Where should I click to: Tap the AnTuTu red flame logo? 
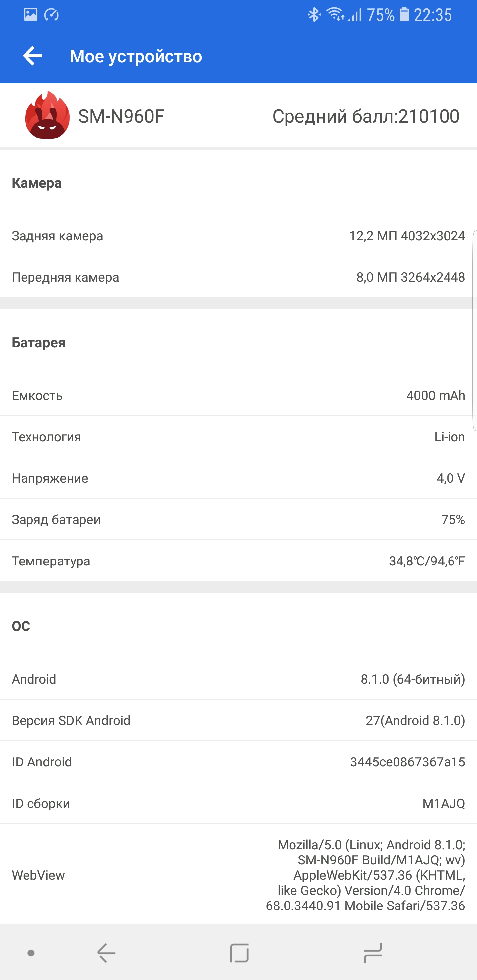[47, 115]
